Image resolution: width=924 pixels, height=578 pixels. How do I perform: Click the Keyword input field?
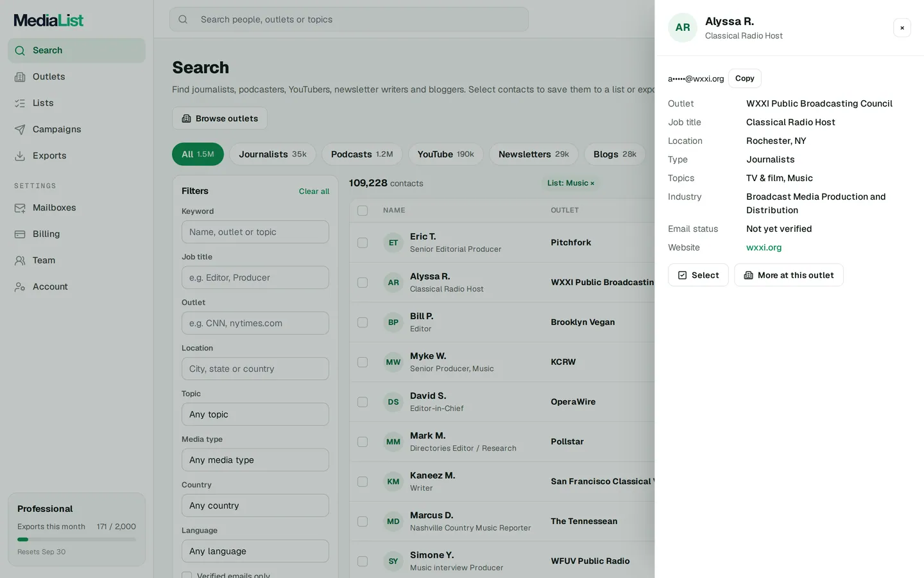[255, 232]
